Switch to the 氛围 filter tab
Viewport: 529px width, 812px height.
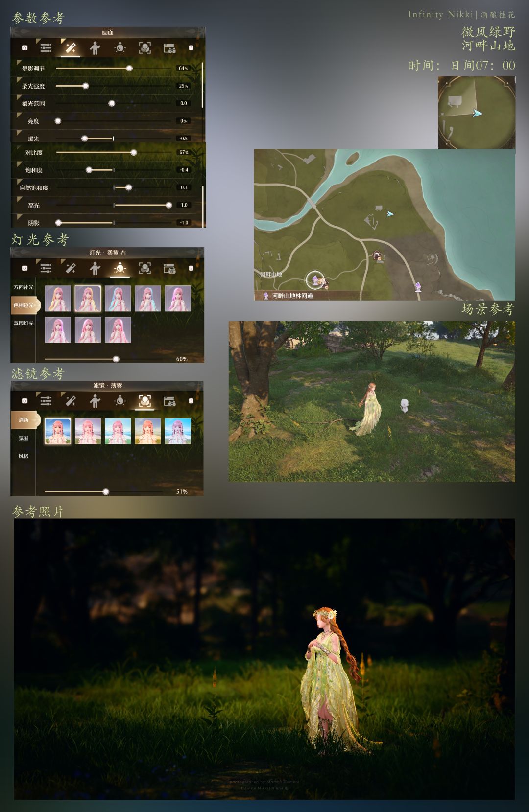pos(24,438)
